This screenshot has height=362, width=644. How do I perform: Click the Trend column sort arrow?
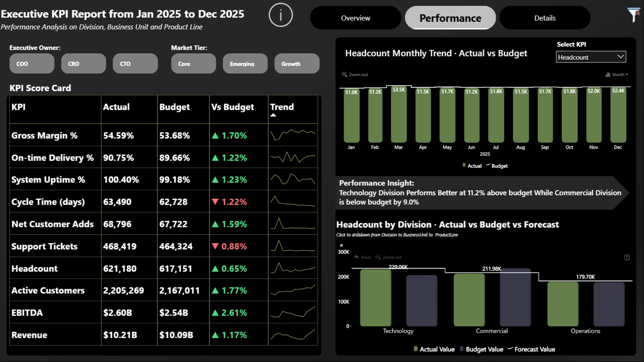coord(273,115)
